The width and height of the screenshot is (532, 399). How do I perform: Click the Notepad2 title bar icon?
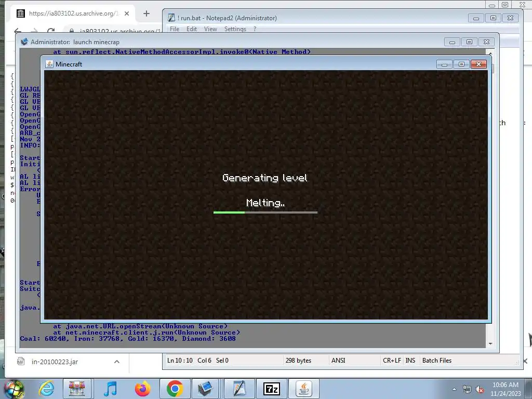[171, 18]
